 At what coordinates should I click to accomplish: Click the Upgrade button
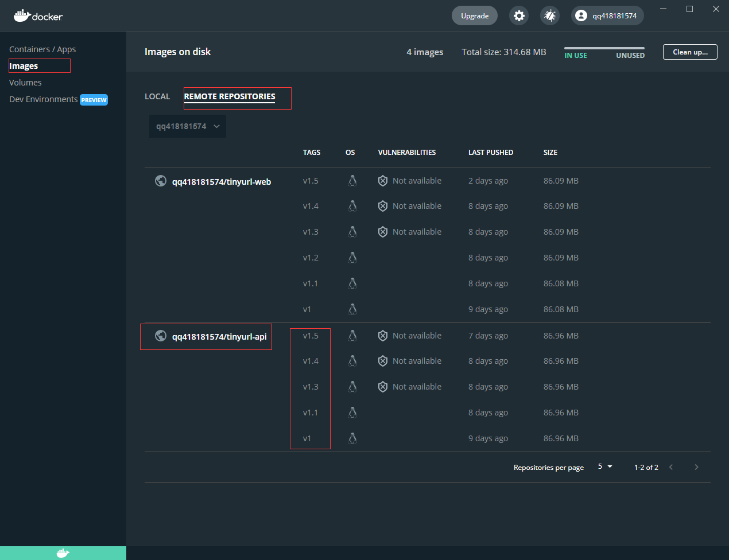(x=475, y=15)
